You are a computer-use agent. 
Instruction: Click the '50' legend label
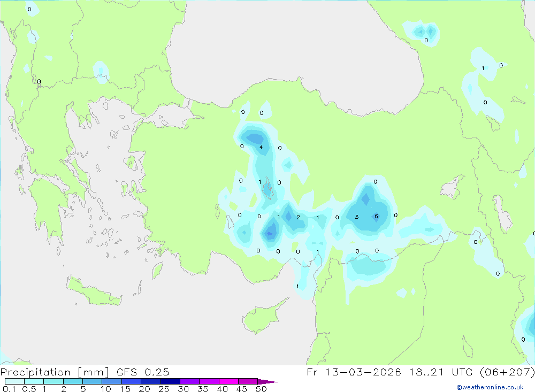[262, 389]
